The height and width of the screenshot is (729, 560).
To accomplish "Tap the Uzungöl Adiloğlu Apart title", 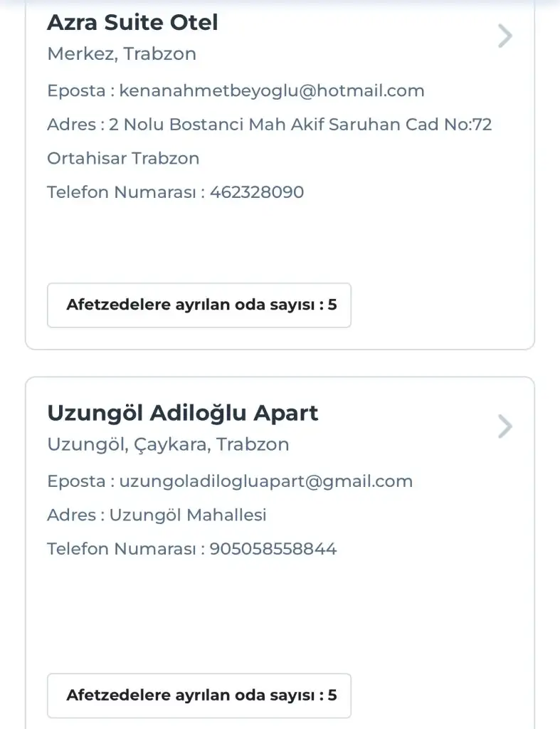I will [x=182, y=413].
